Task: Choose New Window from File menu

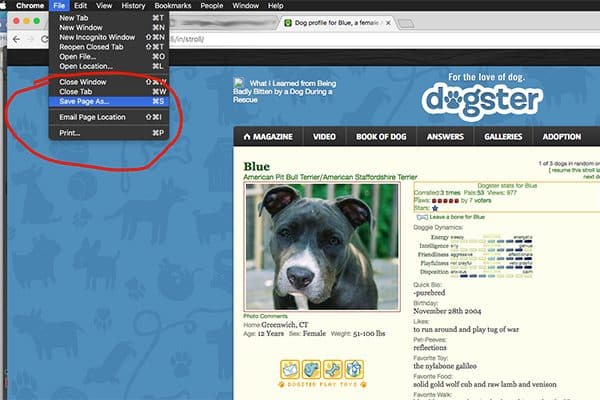Action: pyautogui.click(x=109, y=28)
